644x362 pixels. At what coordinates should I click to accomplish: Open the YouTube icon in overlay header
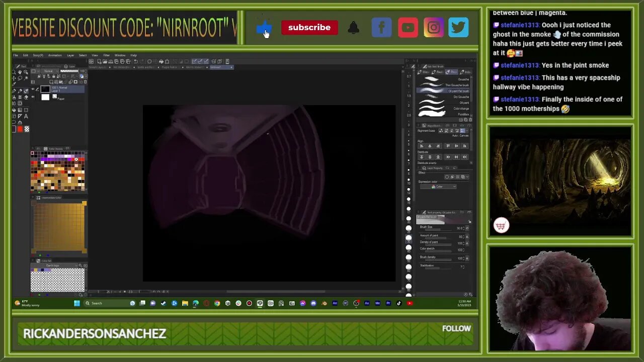coord(408,28)
